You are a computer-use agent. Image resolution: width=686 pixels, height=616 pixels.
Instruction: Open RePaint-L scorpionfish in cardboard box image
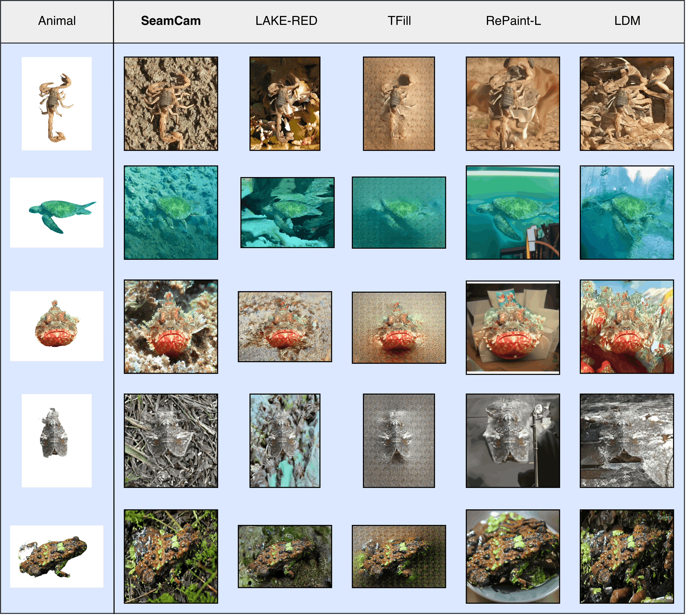(513, 328)
